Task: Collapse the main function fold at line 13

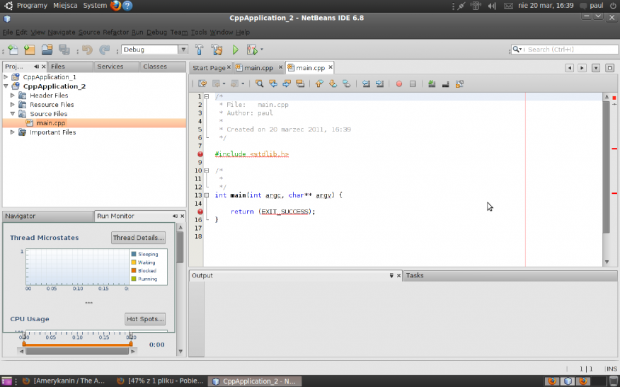Action: tap(206, 195)
